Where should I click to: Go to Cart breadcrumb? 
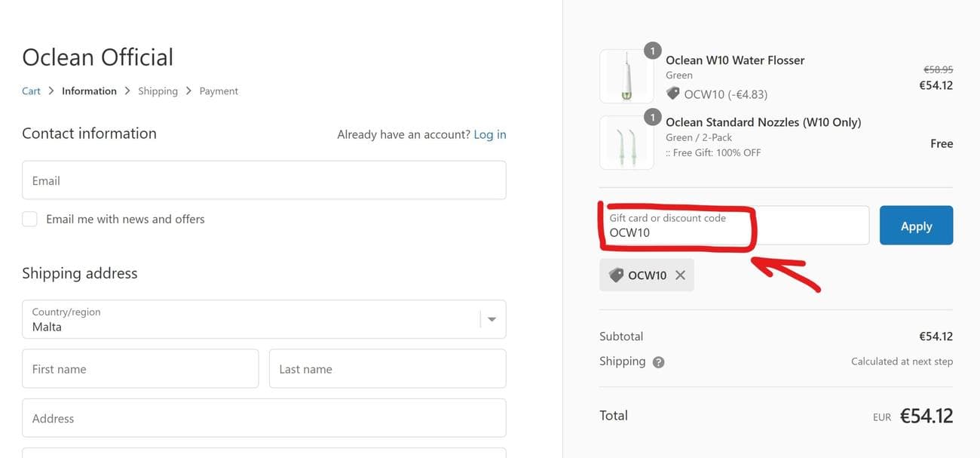pos(31,91)
